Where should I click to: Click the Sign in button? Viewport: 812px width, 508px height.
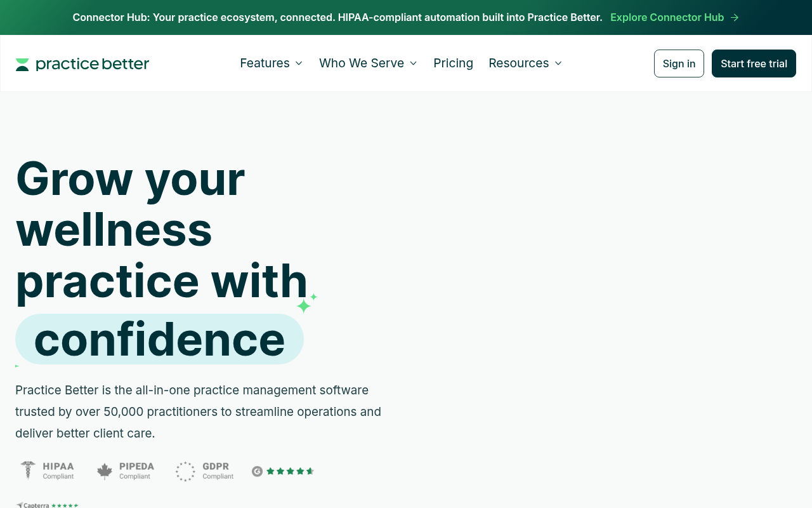[679, 63]
